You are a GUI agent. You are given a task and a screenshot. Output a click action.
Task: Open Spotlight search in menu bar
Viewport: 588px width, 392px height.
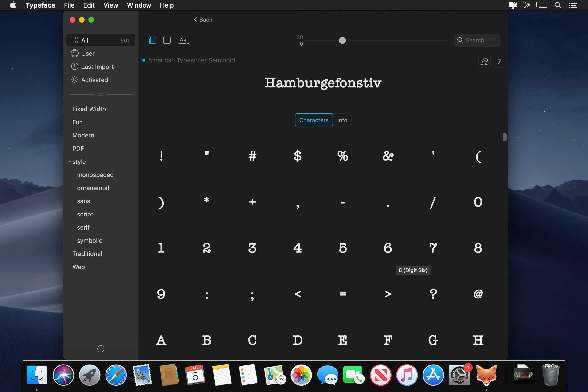coord(558,5)
